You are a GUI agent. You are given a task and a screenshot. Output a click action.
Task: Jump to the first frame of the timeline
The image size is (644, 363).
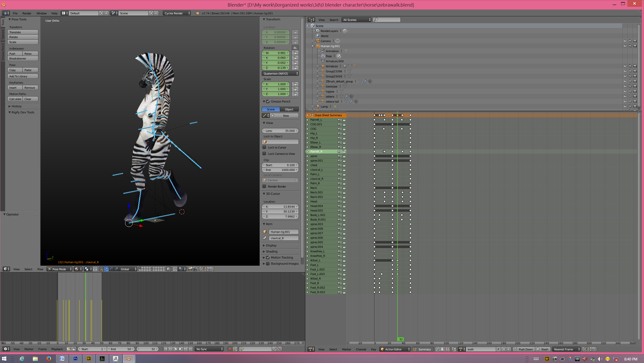coord(165,349)
